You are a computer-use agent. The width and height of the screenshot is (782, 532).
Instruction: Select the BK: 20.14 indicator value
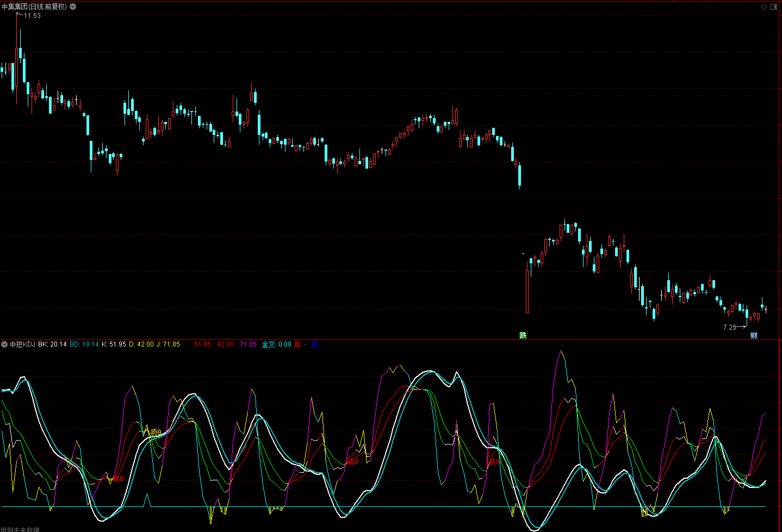52,344
